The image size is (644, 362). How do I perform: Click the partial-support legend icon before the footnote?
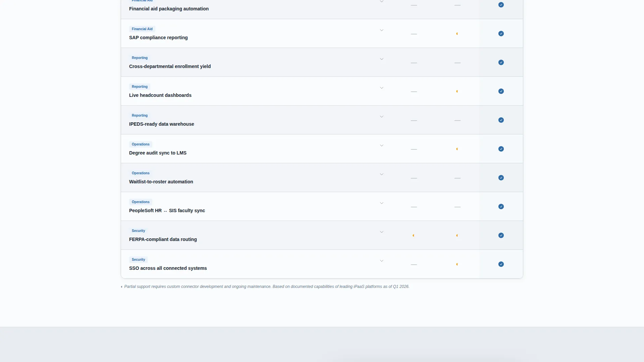122,287
